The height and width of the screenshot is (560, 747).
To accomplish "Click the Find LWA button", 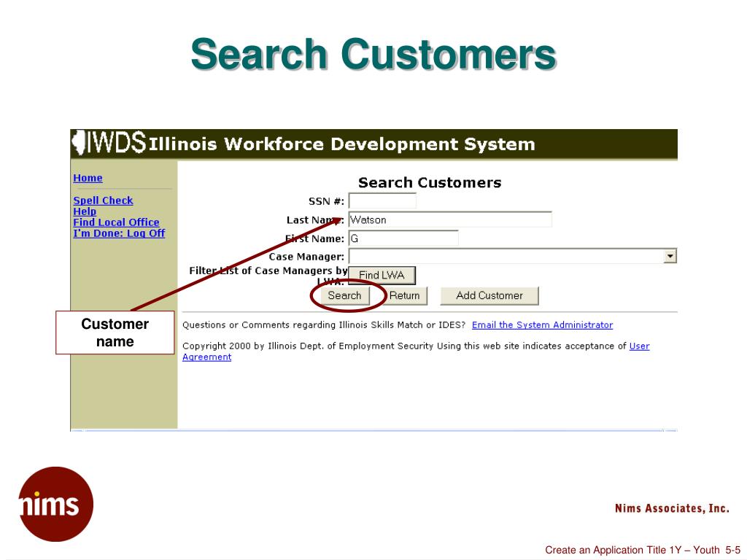I will tap(382, 275).
